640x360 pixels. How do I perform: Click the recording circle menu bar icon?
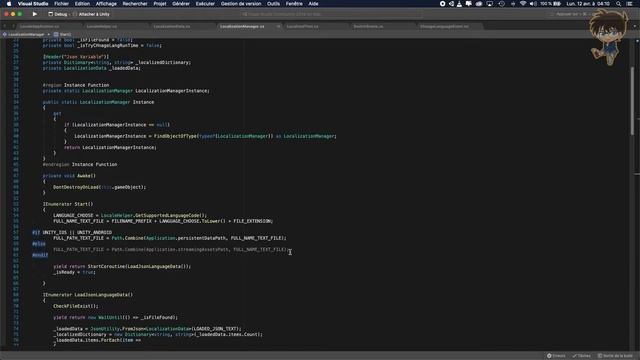click(x=442, y=4)
